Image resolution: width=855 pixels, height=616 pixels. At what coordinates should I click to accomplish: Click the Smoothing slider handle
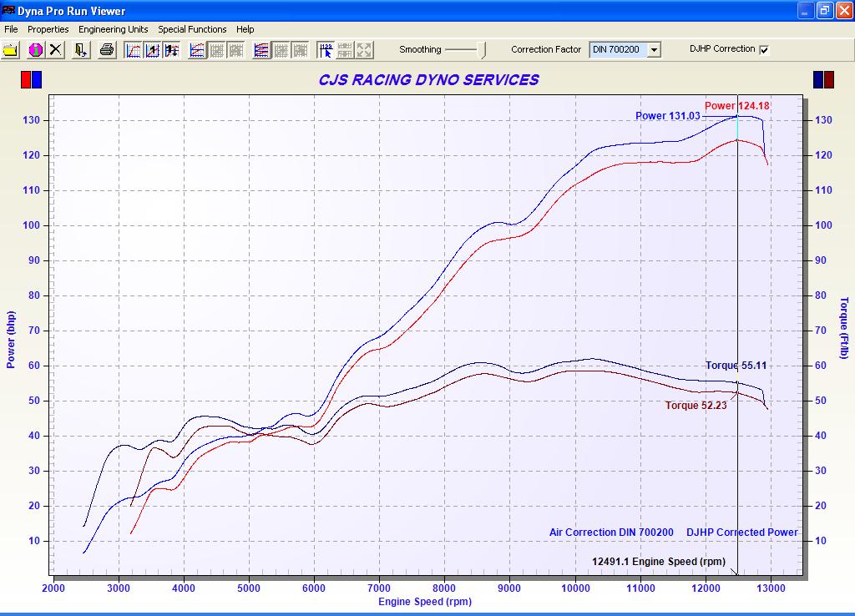[483, 50]
